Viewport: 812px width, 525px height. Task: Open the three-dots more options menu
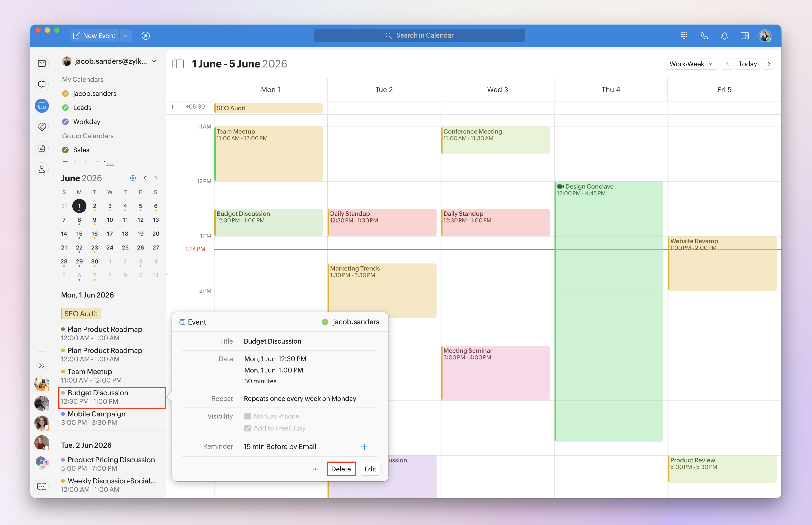315,469
